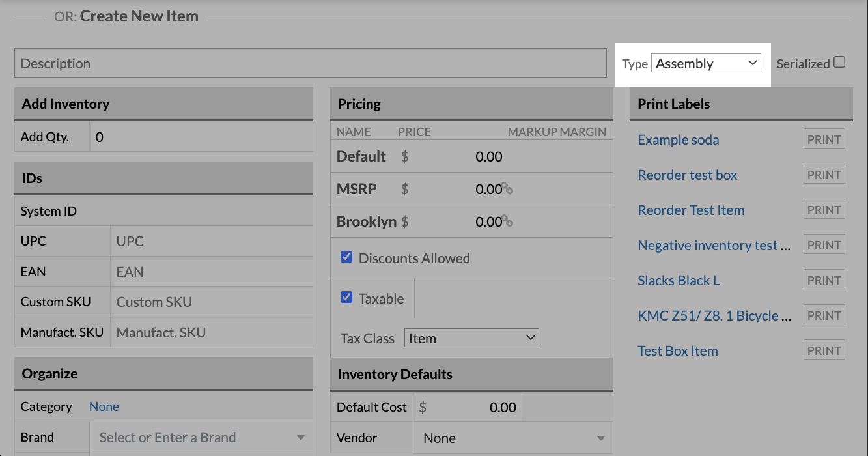Image resolution: width=868 pixels, height=456 pixels.
Task: Uncheck Discounts Allowed
Action: click(346, 257)
